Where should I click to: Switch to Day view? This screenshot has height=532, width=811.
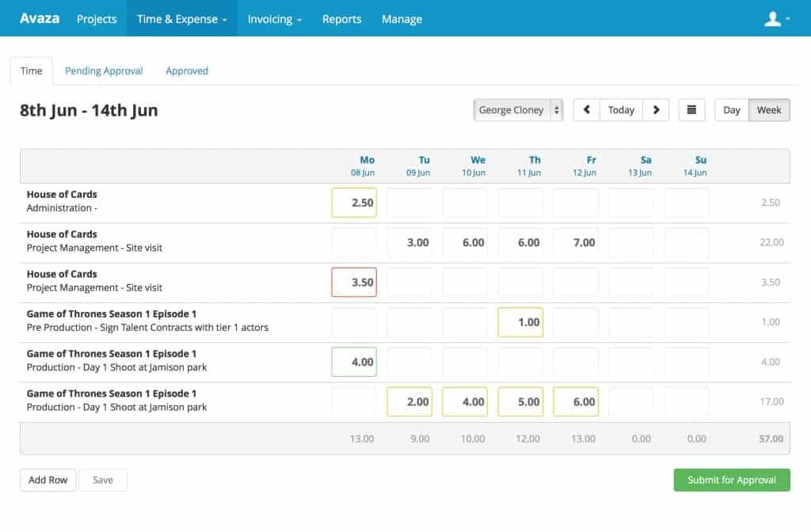point(731,109)
